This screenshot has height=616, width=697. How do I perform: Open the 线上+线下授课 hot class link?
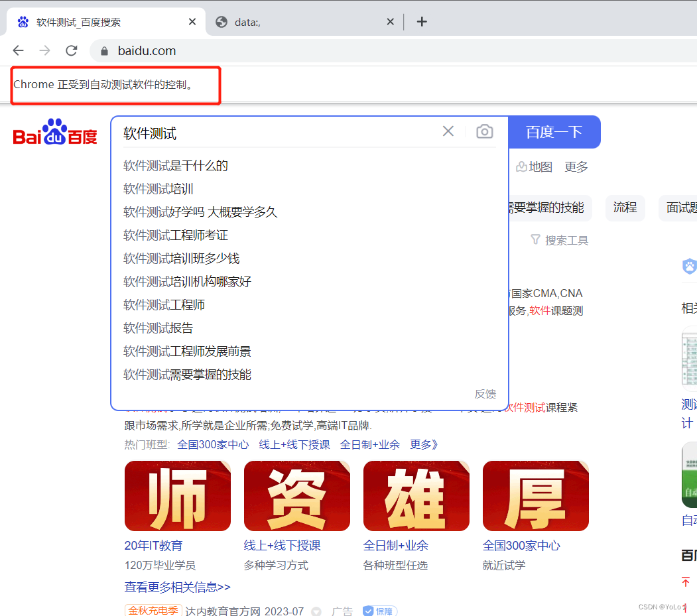pyautogui.click(x=294, y=444)
